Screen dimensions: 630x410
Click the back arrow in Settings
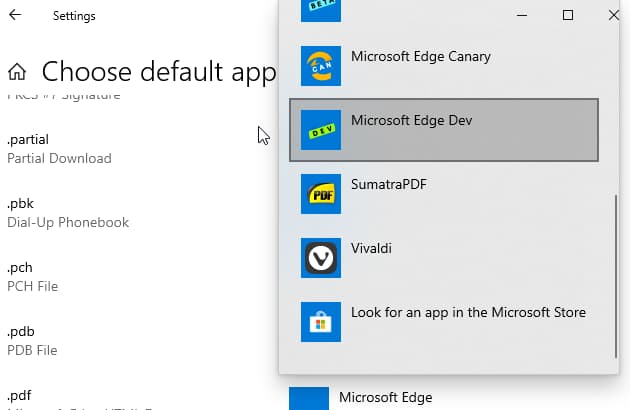(17, 16)
